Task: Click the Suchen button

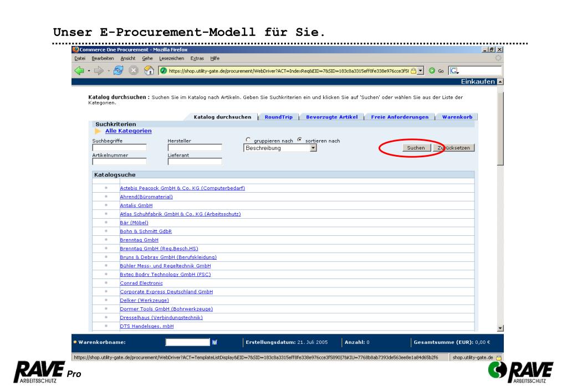Action: point(416,148)
